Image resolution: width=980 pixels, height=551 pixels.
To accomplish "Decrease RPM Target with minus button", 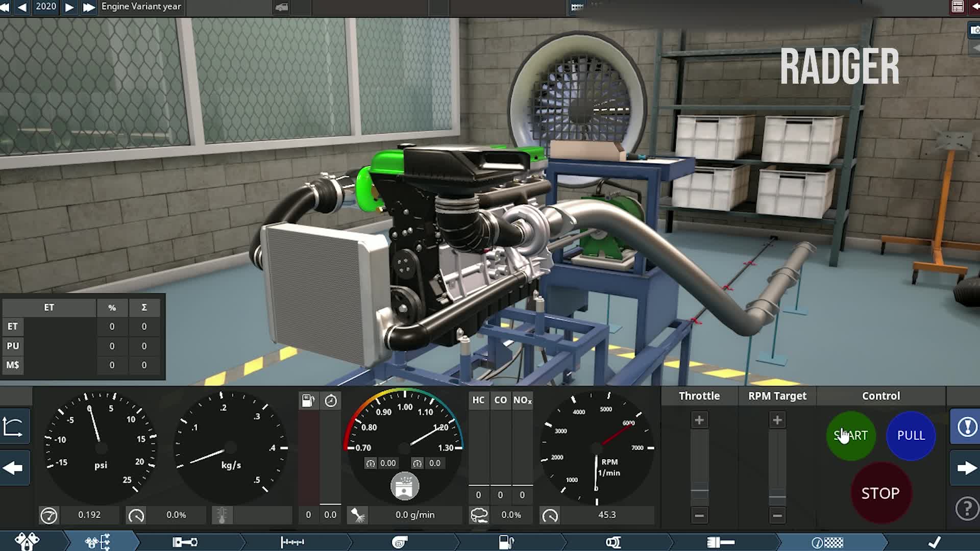I will click(x=777, y=515).
